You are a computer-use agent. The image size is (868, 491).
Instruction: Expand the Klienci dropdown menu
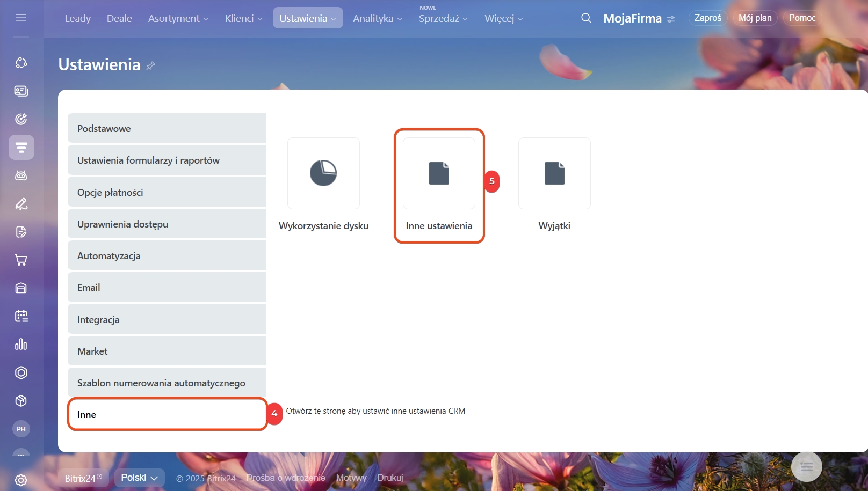[x=243, y=18]
